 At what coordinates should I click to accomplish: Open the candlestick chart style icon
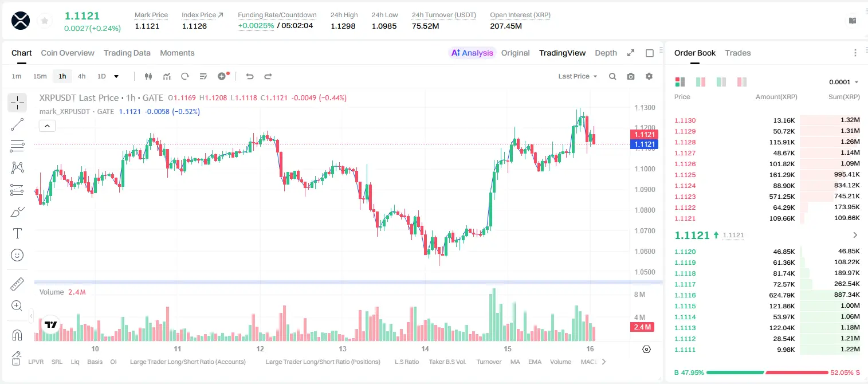tap(148, 76)
